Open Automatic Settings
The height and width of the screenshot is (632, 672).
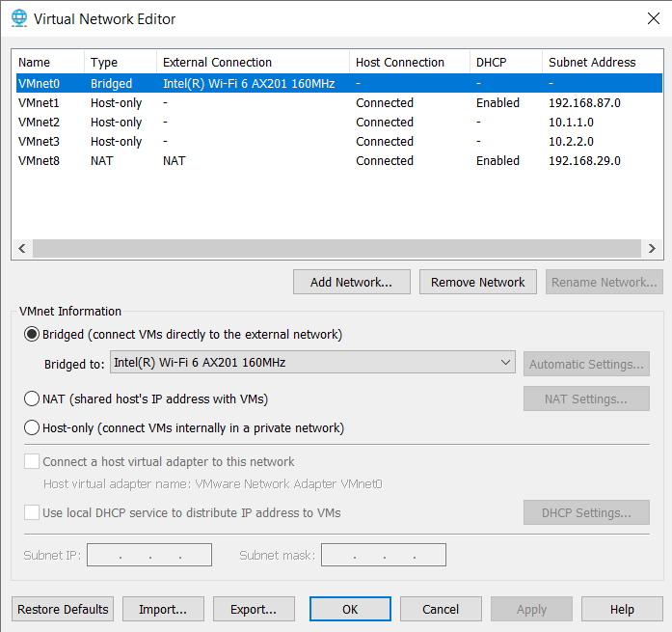pos(586,364)
